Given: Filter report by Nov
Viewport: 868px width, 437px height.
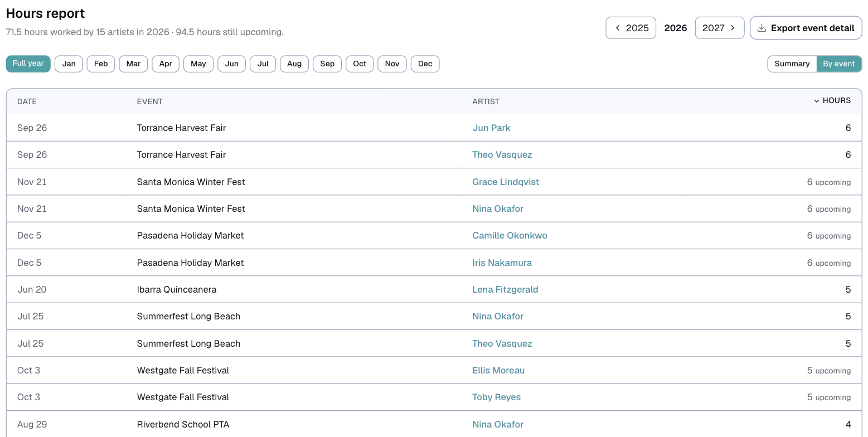Looking at the screenshot, I should click(392, 64).
